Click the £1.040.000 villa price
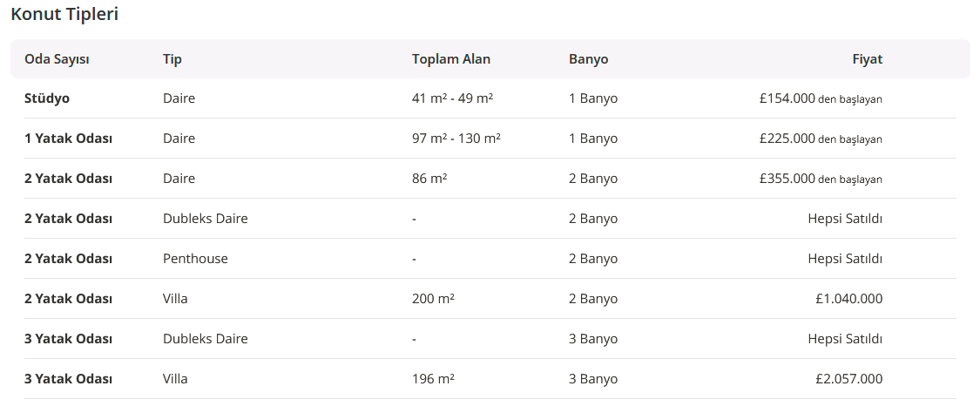 point(848,299)
